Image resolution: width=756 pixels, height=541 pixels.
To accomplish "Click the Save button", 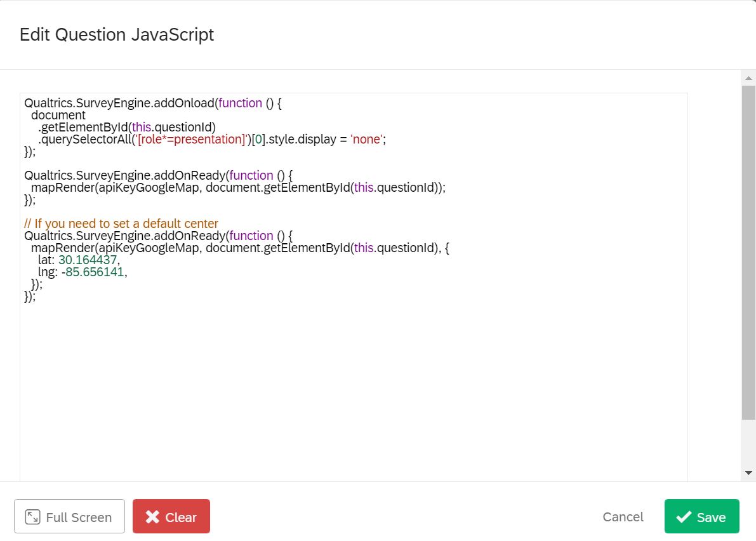I will (x=701, y=516).
